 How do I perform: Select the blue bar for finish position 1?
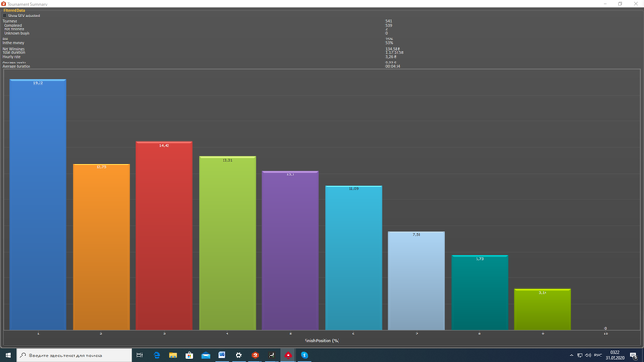pos(38,204)
